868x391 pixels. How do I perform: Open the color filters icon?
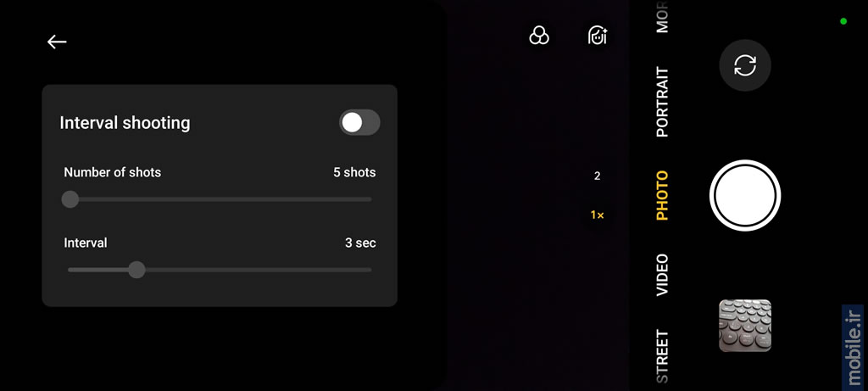point(538,36)
